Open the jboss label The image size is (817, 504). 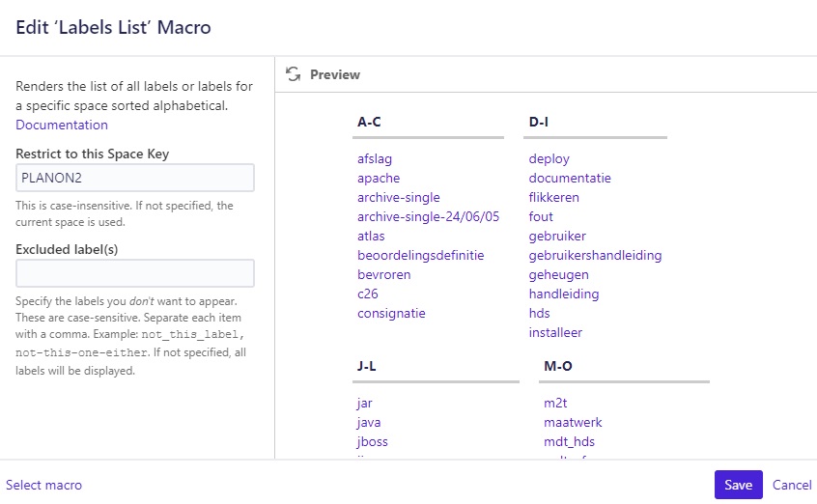coord(373,442)
